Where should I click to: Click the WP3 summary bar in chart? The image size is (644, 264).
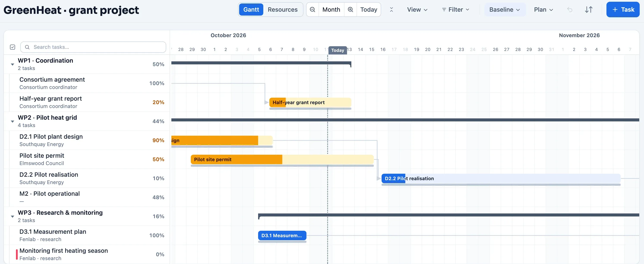(x=448, y=215)
